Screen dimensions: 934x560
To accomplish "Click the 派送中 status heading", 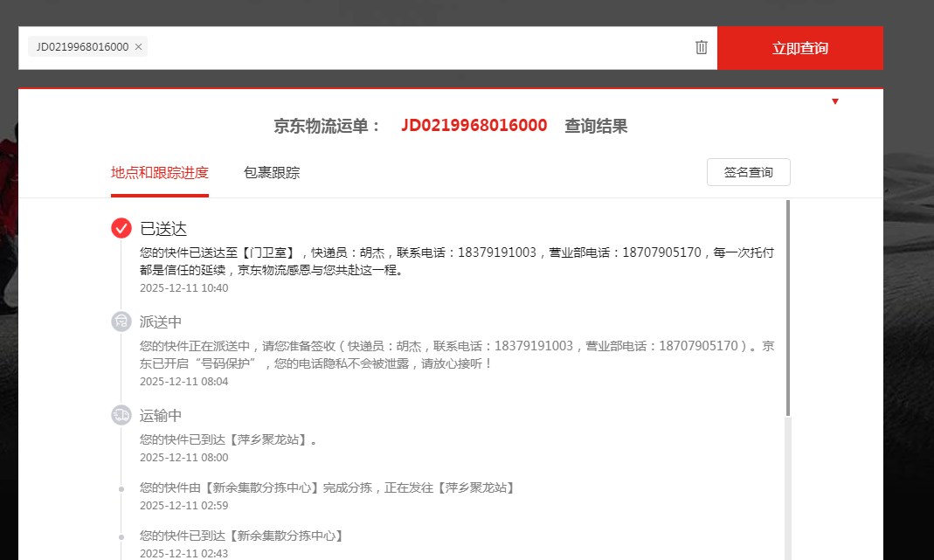I will pyautogui.click(x=161, y=321).
